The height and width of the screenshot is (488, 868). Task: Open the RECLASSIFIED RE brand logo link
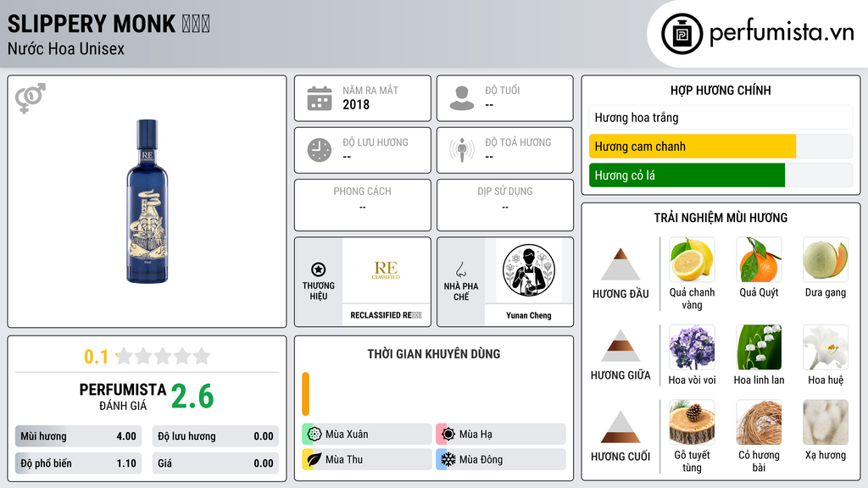386,270
